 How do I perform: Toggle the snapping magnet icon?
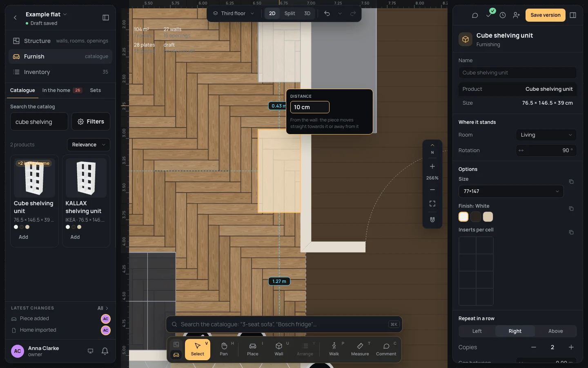click(432, 220)
